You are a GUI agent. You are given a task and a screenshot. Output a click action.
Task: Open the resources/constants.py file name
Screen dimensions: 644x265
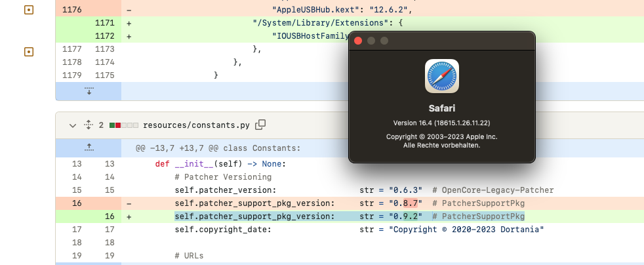[196, 125]
